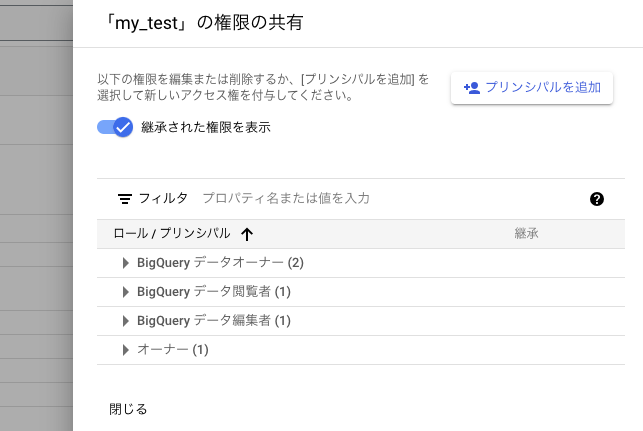The image size is (643, 431).
Task: Expand BigQuery データオーナー (2) triangle
Action: (125, 263)
